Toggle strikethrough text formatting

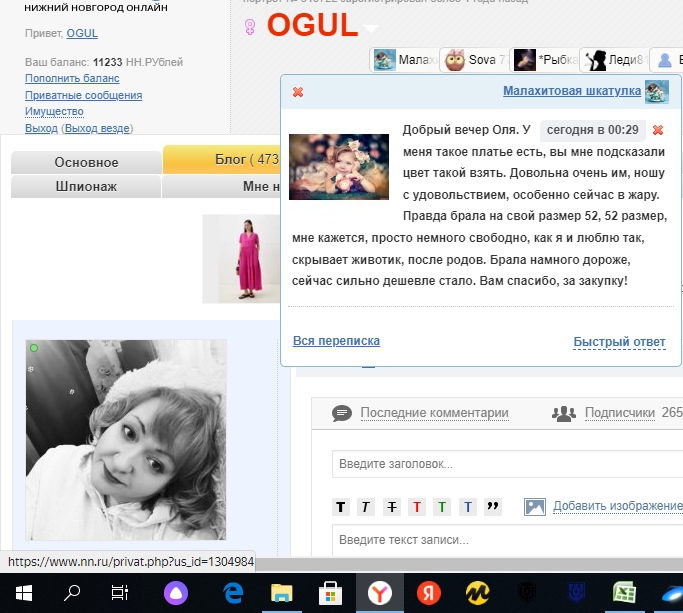coord(392,507)
